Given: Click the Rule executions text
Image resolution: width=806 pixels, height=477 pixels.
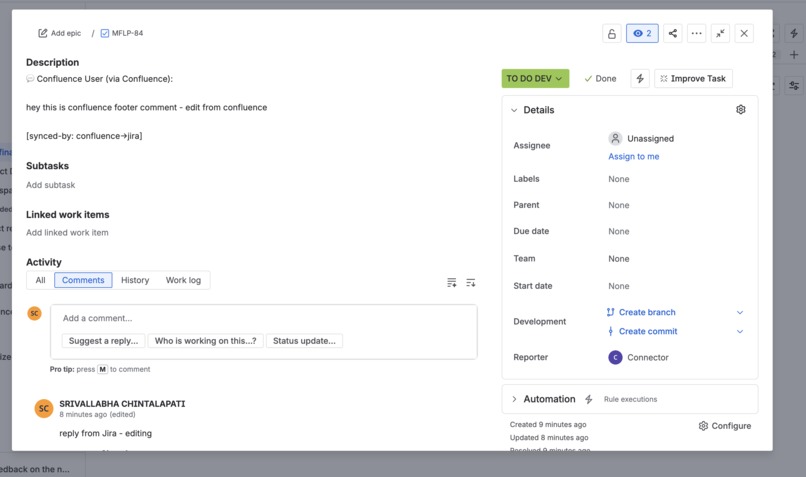Looking at the screenshot, I should (630, 399).
